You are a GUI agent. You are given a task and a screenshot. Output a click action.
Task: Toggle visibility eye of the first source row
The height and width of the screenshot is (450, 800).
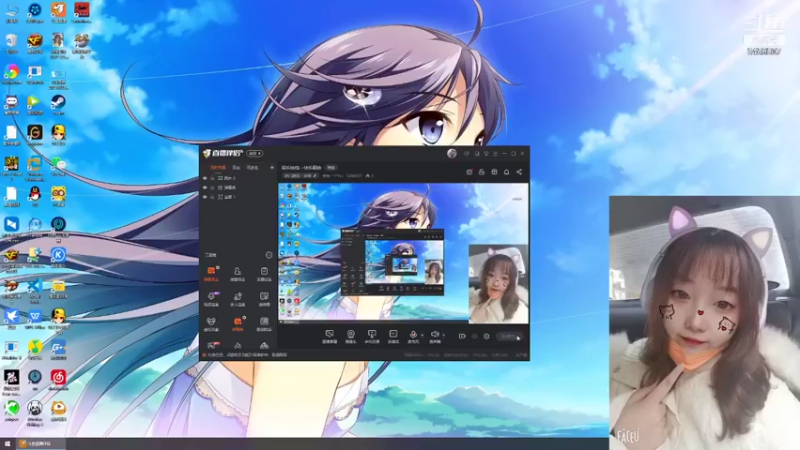point(205,178)
